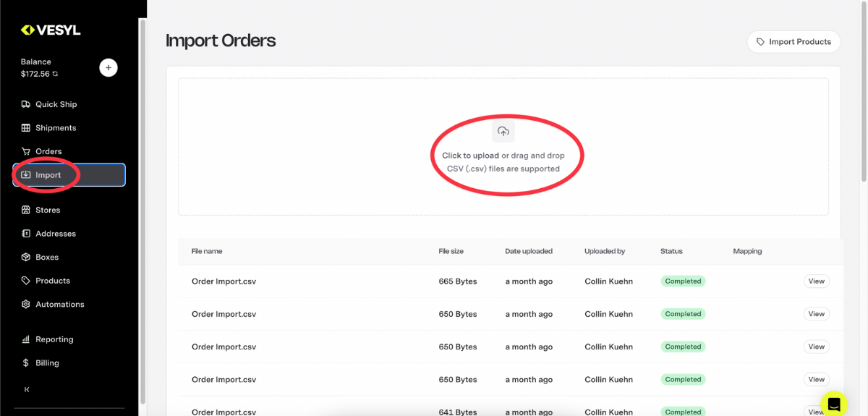This screenshot has width=868, height=416.
Task: Click the Orders cart icon
Action: [x=26, y=151]
